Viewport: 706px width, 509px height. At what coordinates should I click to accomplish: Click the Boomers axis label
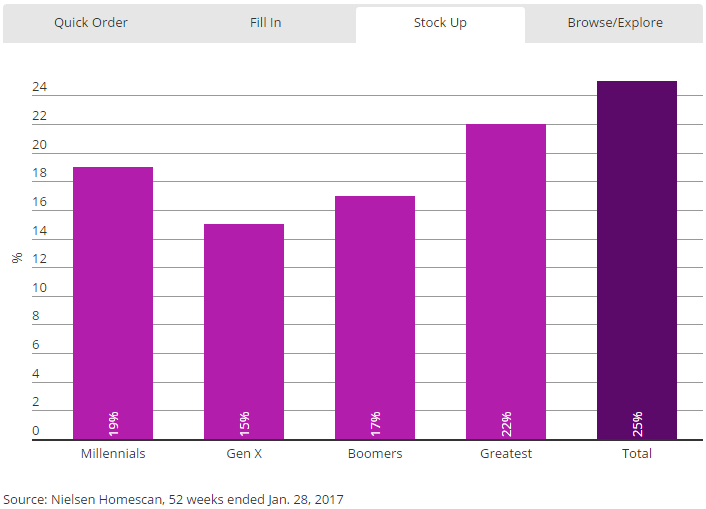click(375, 453)
